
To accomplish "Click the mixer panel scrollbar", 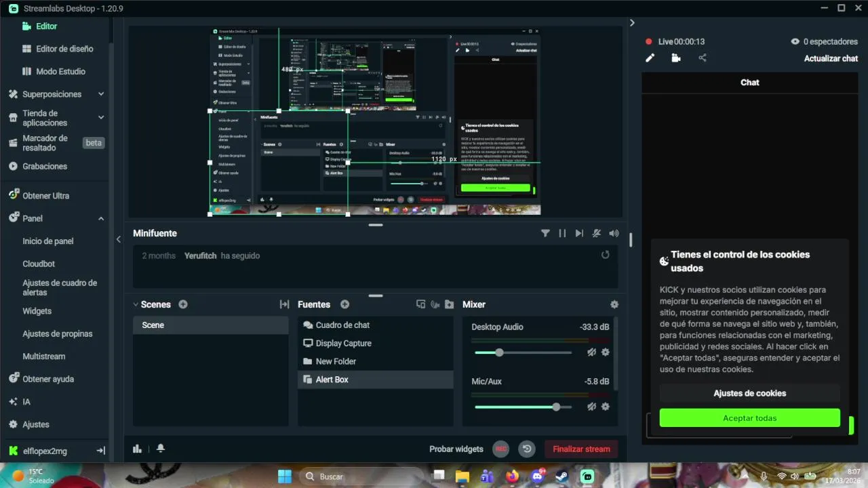I will point(616,354).
